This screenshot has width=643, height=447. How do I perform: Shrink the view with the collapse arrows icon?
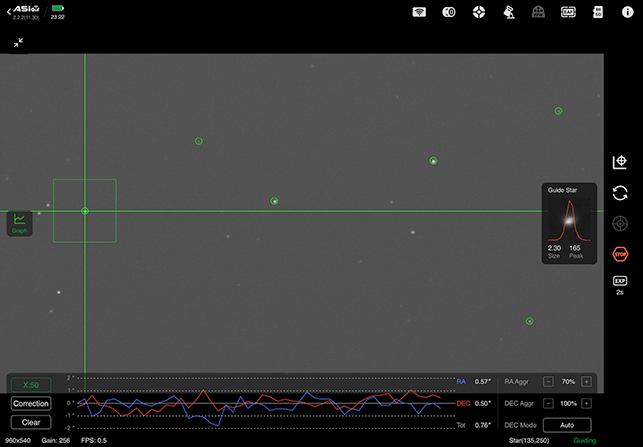pyautogui.click(x=18, y=43)
